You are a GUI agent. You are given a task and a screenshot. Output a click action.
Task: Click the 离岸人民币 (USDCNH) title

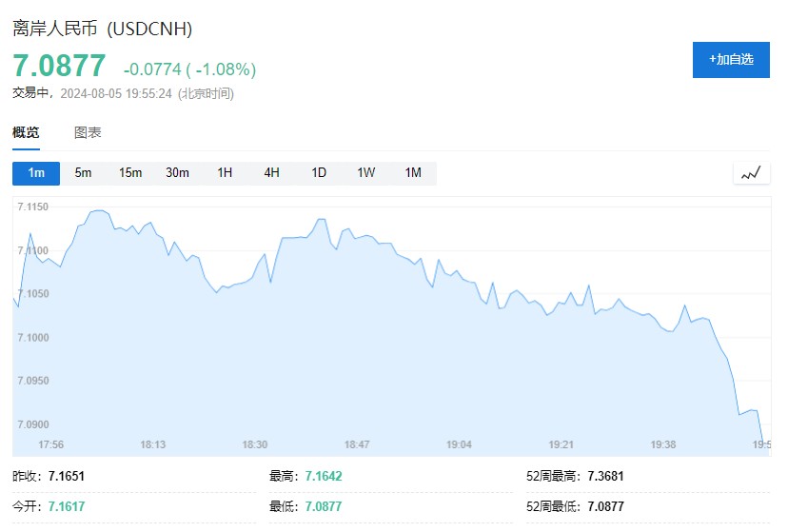tap(103, 30)
